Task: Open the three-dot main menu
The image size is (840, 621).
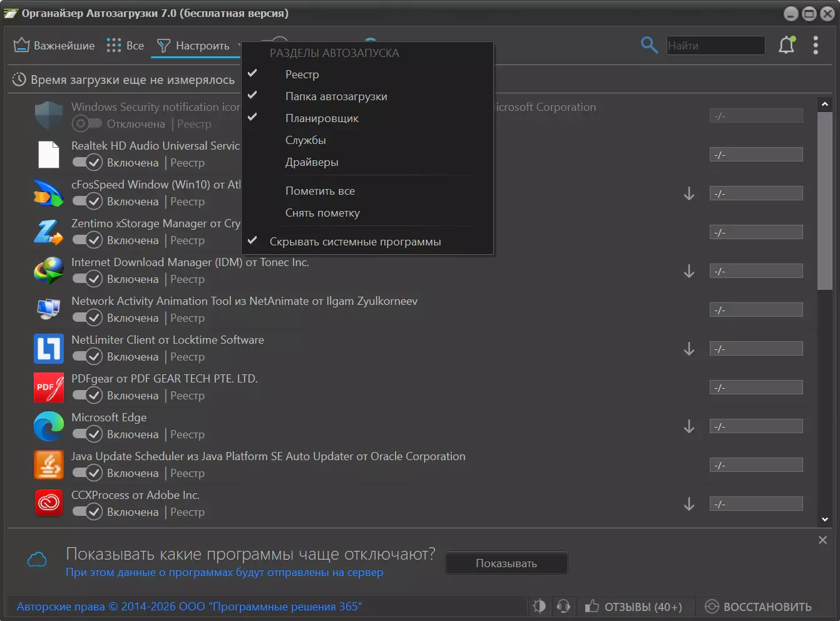Action: coord(816,45)
